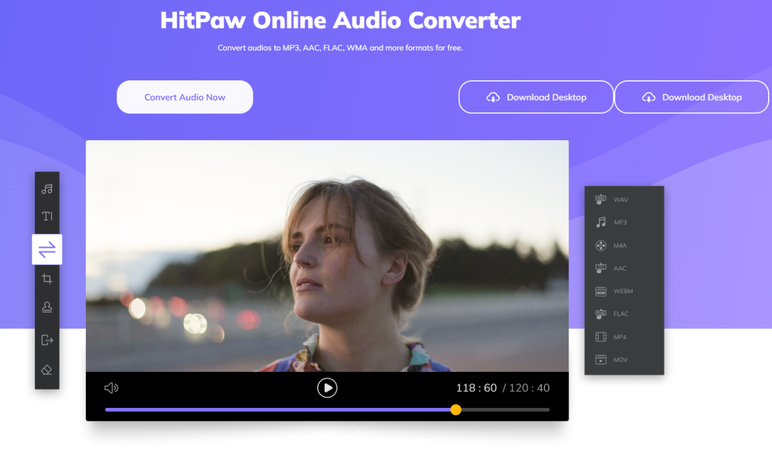This screenshot has height=450, width=772.
Task: Click the HitPaw Online Audio Converter heading
Action: pos(340,21)
